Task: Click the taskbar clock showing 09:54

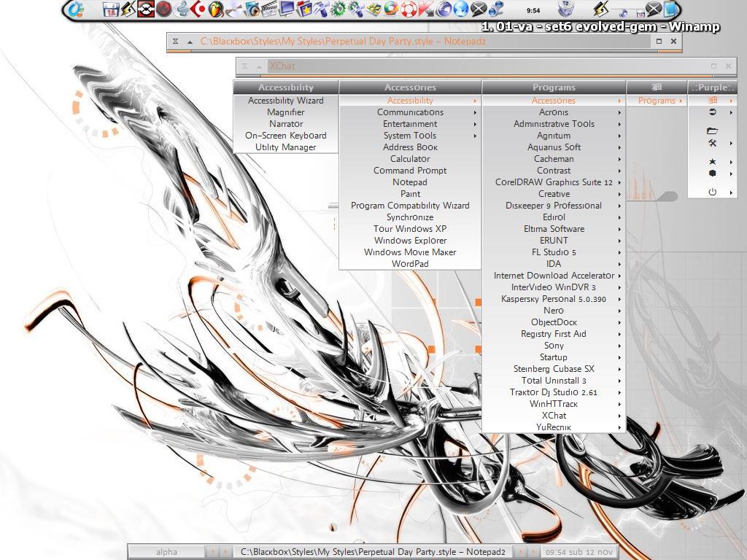Action: point(578,552)
